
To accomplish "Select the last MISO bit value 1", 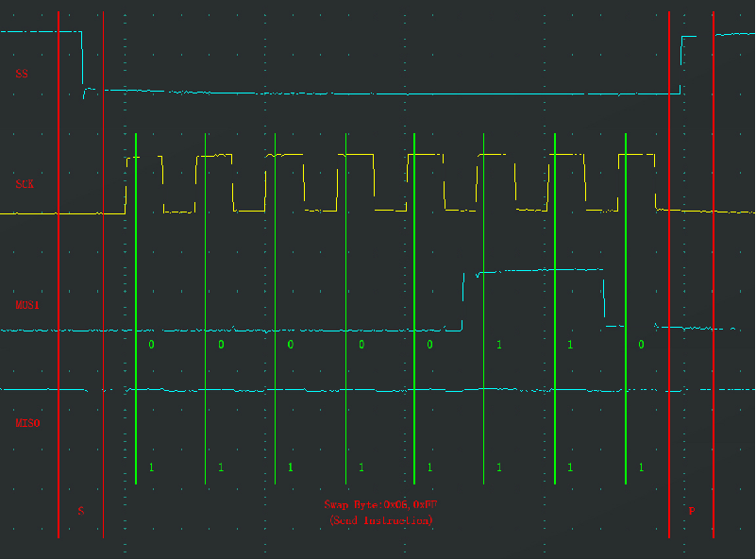I will (641, 467).
